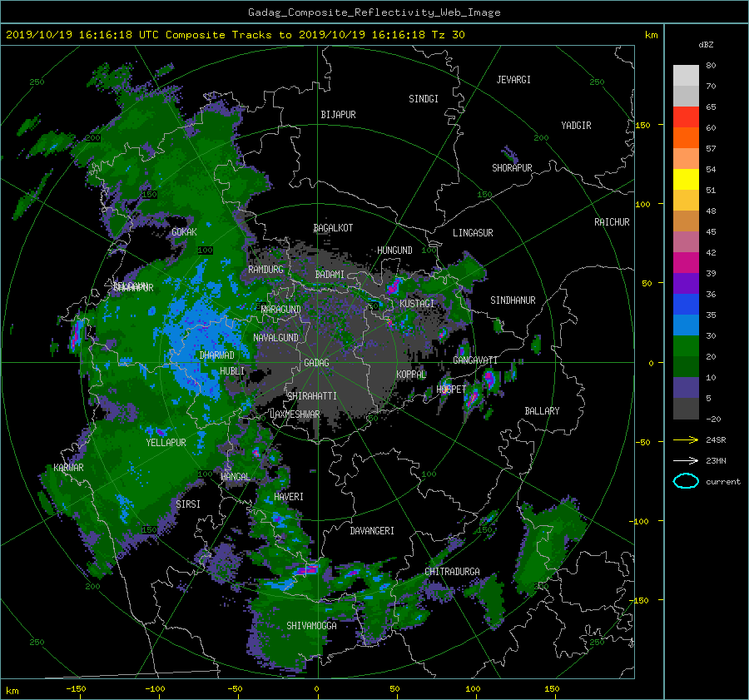
Task: Click the SHIRAHATTI city label
Action: (312, 396)
